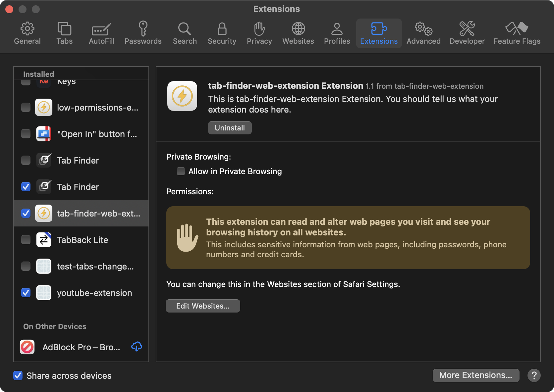This screenshot has height=392, width=554.
Task: Uncheck Share across devices
Action: (x=18, y=375)
